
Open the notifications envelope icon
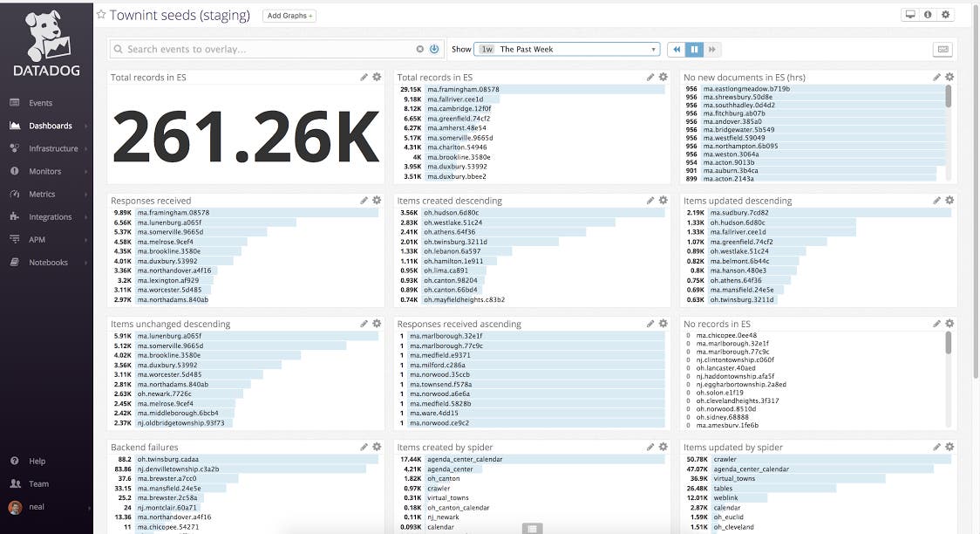point(943,49)
